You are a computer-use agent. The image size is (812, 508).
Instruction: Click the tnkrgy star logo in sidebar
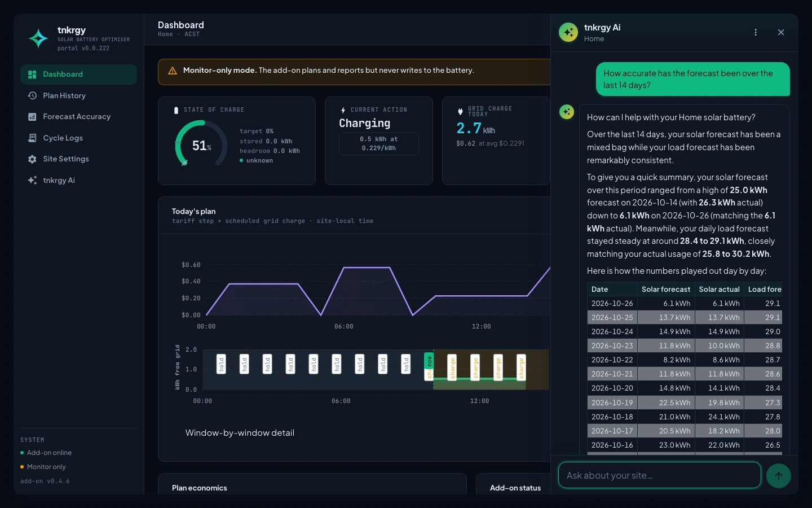(x=38, y=38)
